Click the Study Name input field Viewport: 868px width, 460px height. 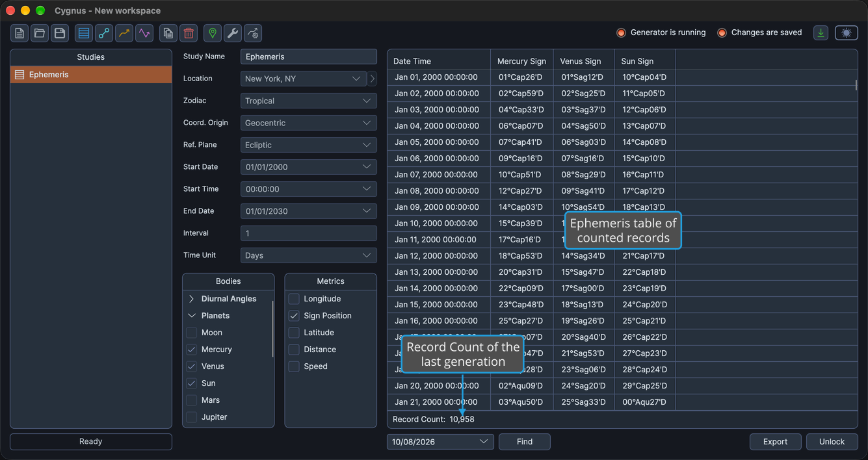click(x=309, y=57)
